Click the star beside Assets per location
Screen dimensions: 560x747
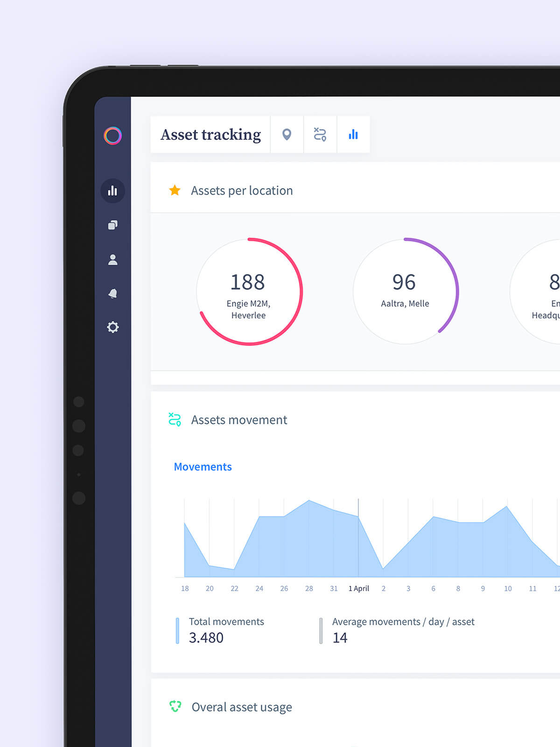point(175,190)
